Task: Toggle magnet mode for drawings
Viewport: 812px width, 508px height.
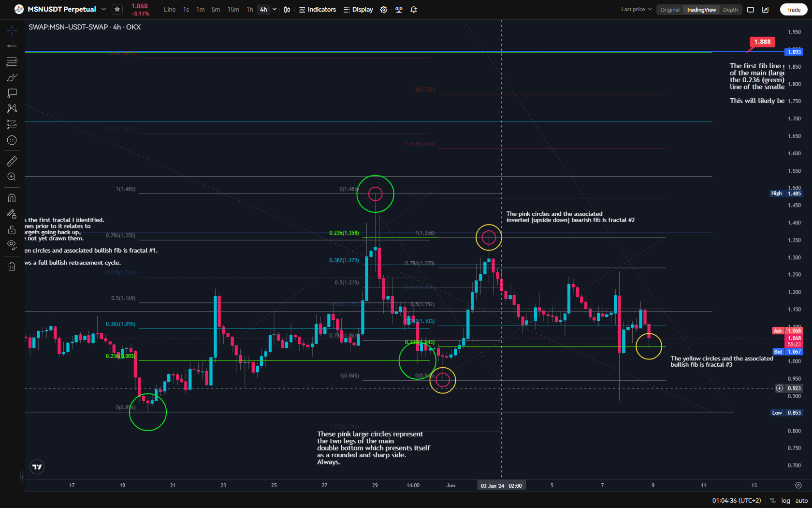Action: click(x=12, y=198)
